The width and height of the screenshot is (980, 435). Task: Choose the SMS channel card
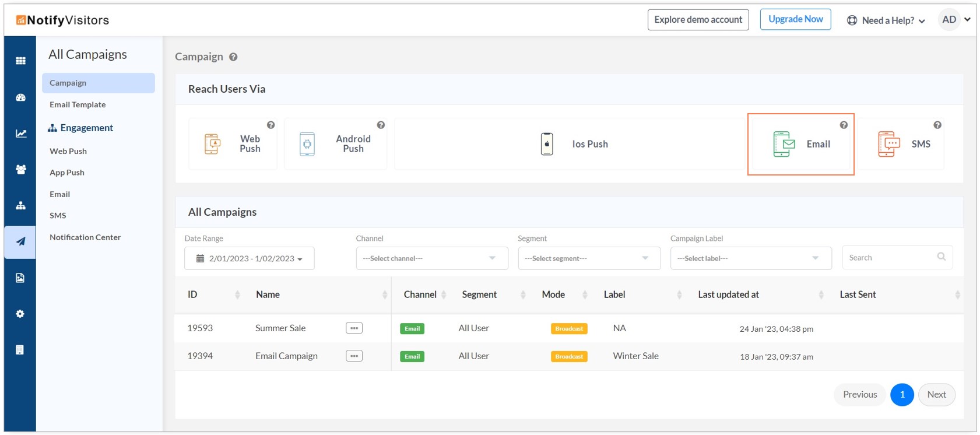[901, 144]
